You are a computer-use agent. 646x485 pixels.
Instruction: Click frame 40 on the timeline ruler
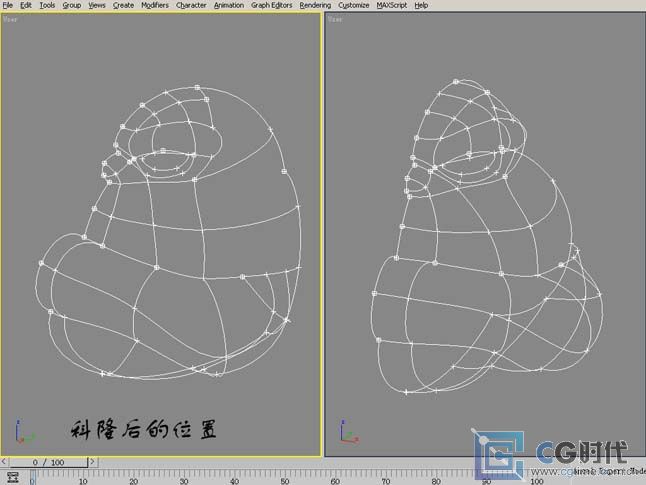234,481
